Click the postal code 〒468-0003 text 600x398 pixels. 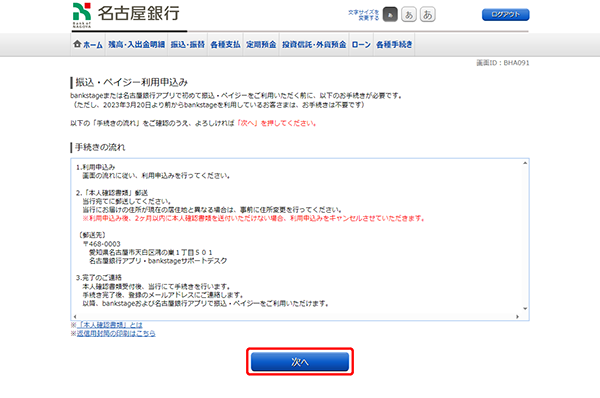click(102, 244)
